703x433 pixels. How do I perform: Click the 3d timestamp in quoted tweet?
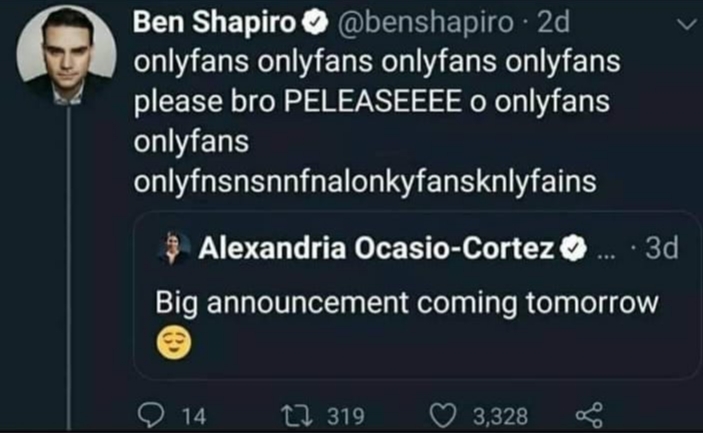pos(661,248)
